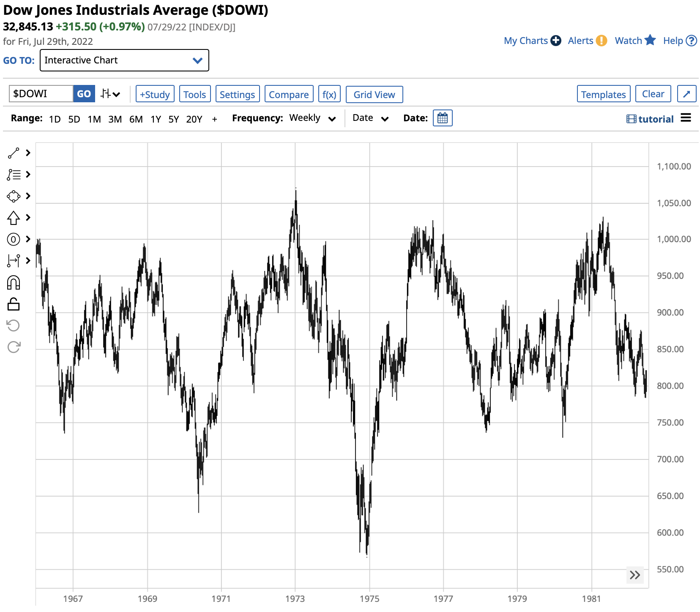Select the 1M range

pos(94,119)
